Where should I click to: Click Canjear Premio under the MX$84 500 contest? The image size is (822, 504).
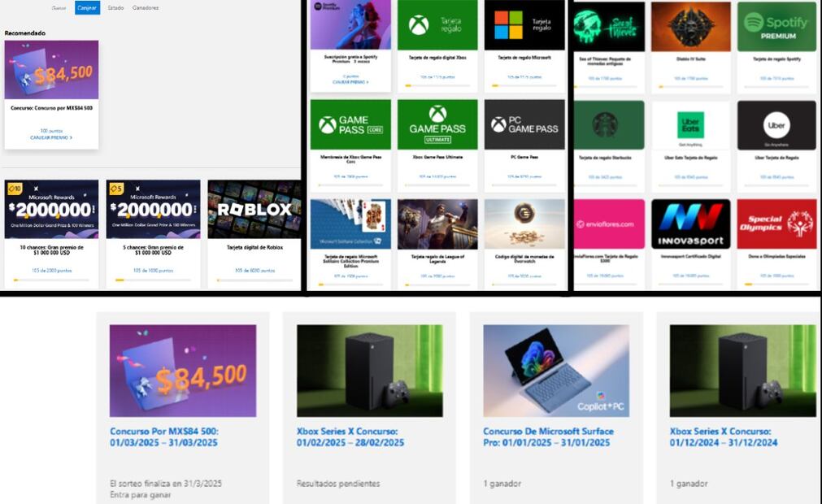click(51, 137)
